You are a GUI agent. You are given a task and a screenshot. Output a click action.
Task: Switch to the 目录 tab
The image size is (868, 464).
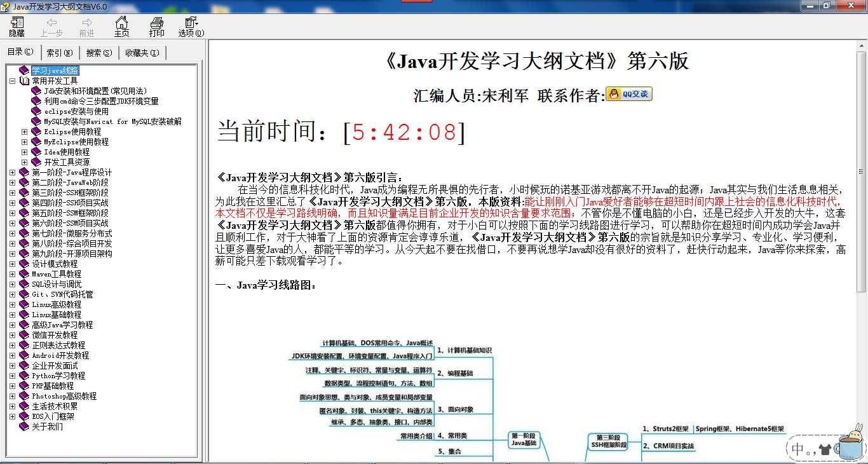click(x=20, y=52)
